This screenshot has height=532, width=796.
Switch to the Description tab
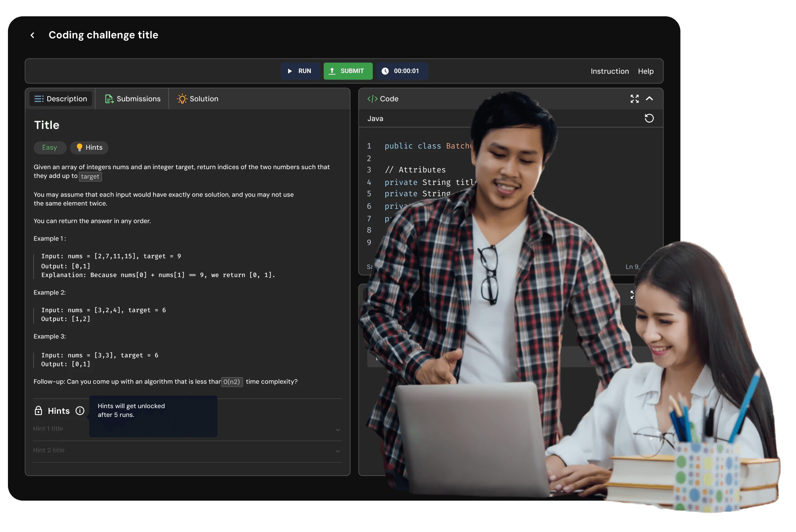[61, 99]
